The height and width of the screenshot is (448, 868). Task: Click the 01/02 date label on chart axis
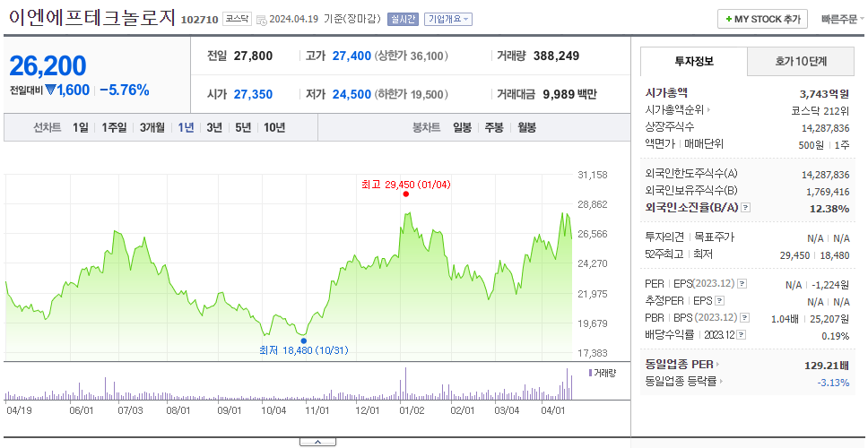(x=412, y=410)
